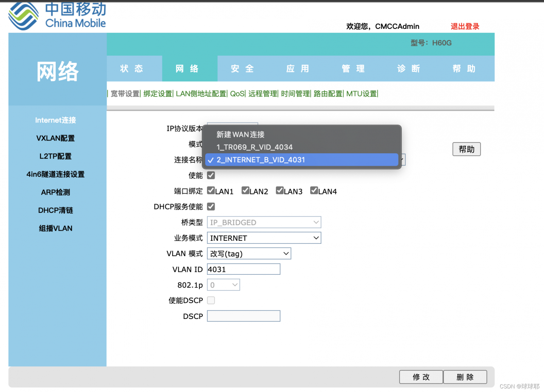This screenshot has width=544, height=392.
Task: Check the 使能DSCP checkbox
Action: click(211, 300)
